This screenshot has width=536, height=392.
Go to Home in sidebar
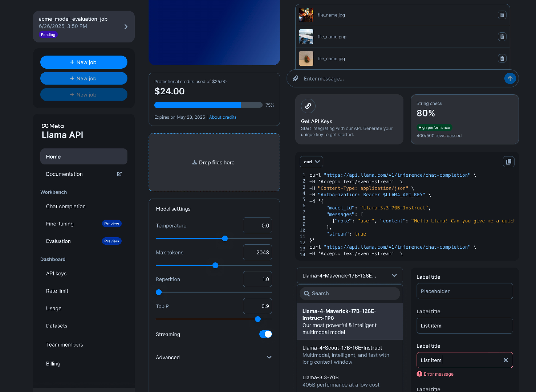pyautogui.click(x=84, y=157)
